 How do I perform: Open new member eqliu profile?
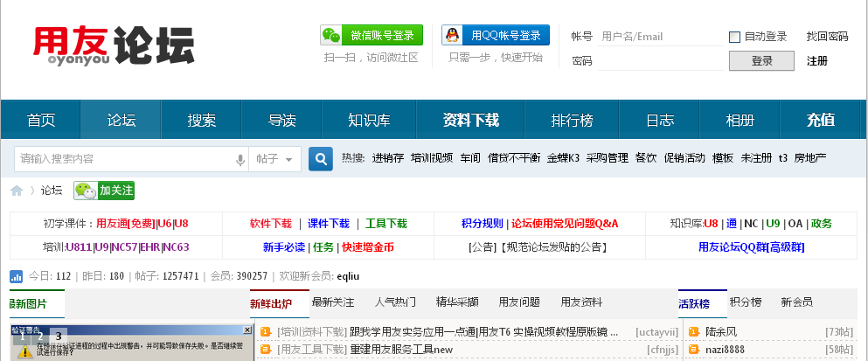(x=348, y=276)
